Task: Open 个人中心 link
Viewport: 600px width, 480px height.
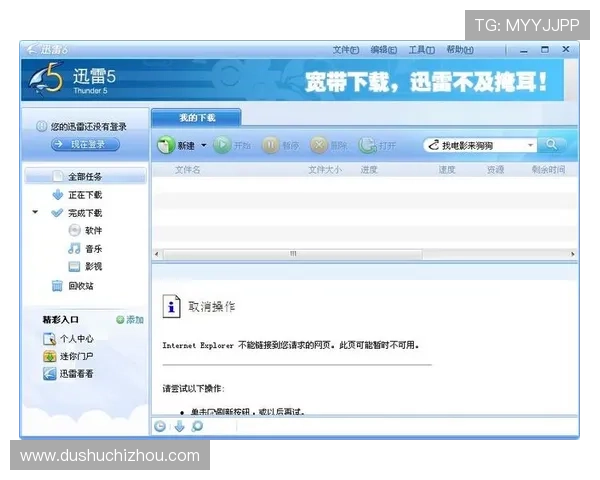Action: [x=77, y=339]
